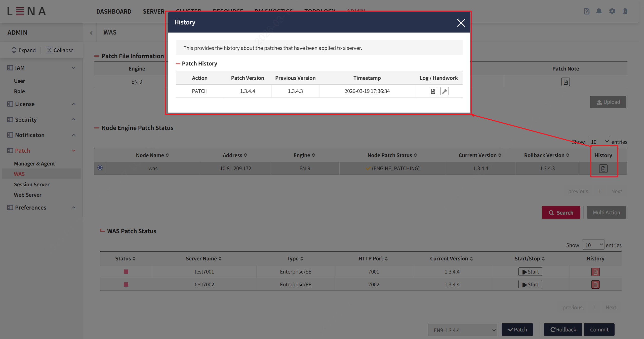Open the node table entries count dropdown

(x=599, y=142)
